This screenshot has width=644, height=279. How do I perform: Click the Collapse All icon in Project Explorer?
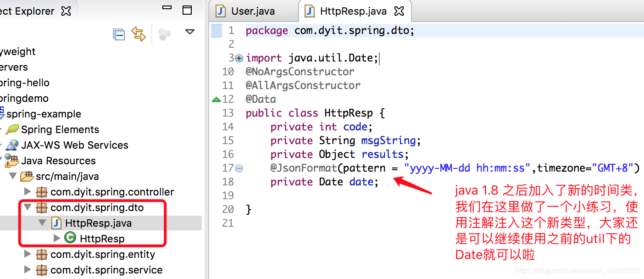point(119,34)
